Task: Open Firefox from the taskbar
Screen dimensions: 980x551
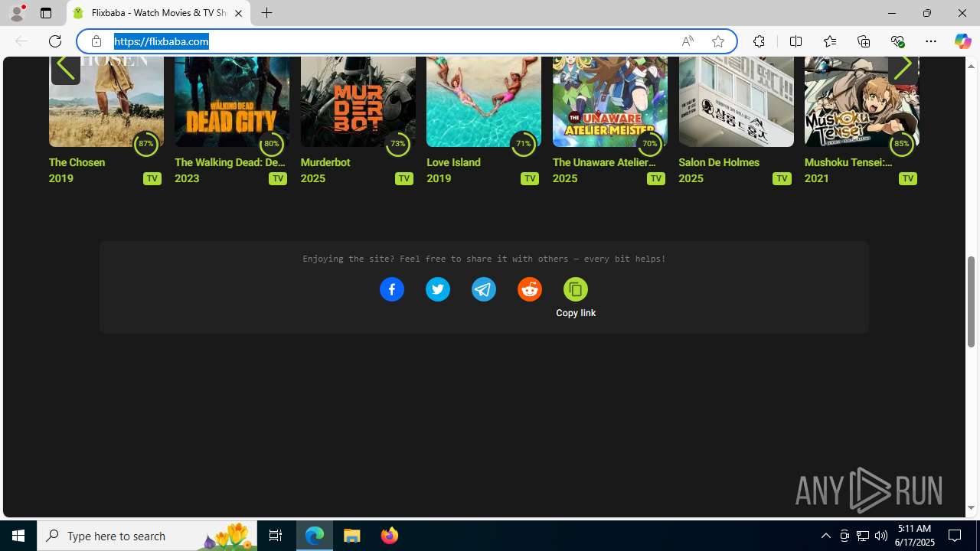Action: point(389,536)
